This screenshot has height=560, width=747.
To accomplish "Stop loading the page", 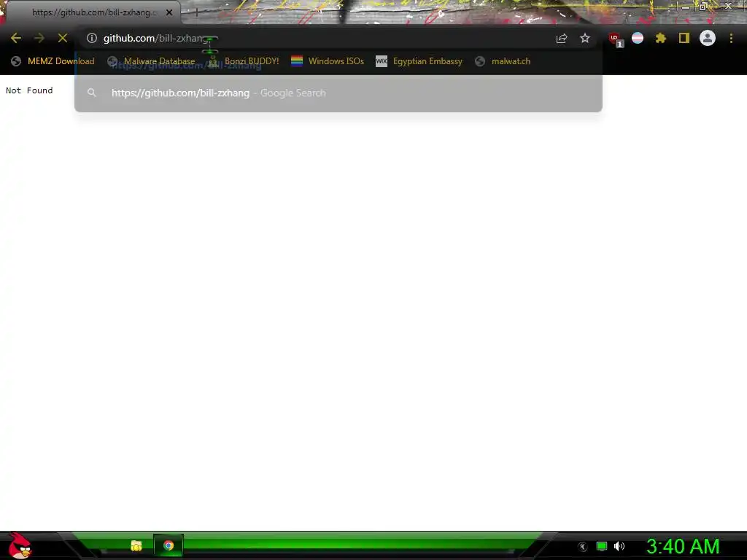I will pos(63,38).
